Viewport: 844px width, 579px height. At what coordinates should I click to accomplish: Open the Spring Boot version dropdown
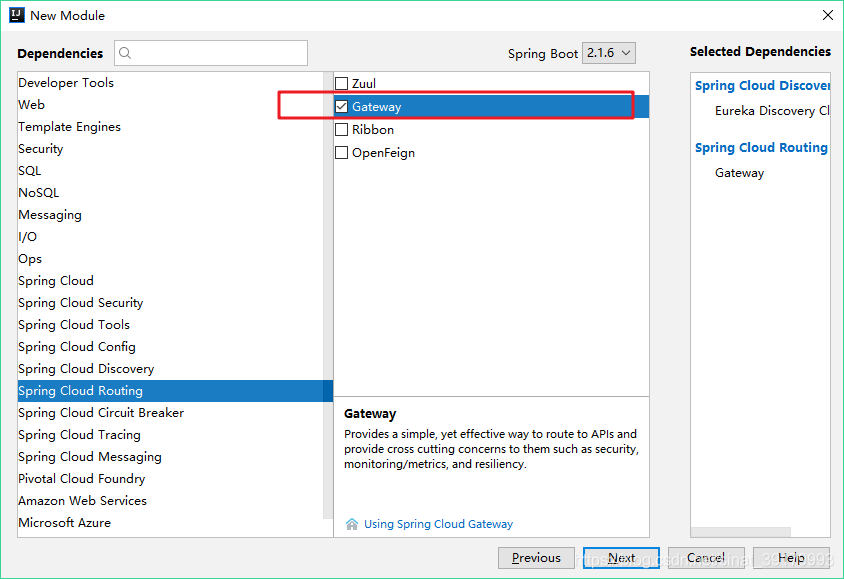[609, 53]
